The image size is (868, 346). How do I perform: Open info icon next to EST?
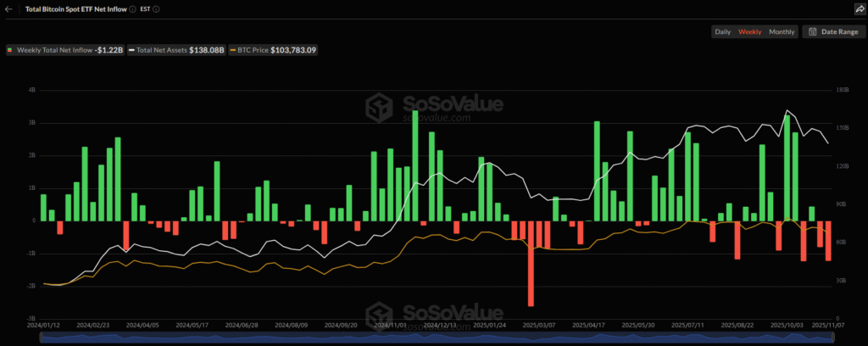click(x=157, y=9)
